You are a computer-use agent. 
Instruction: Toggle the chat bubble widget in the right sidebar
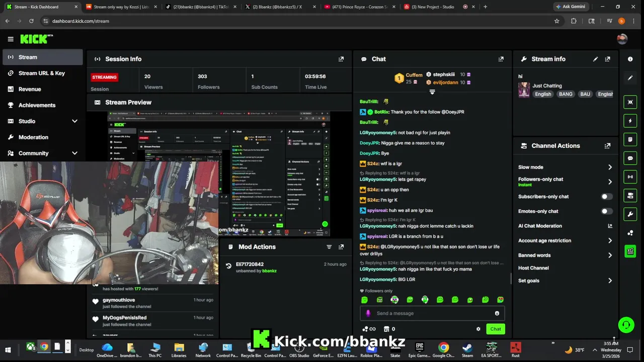(630, 158)
